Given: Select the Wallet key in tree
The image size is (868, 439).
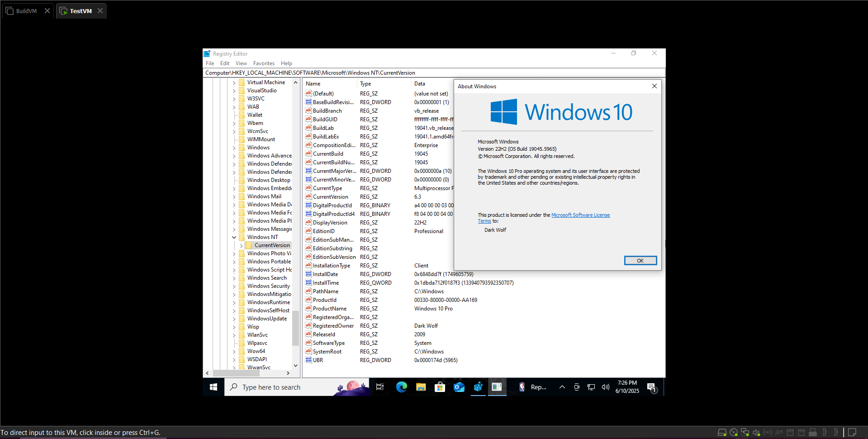Looking at the screenshot, I should (255, 115).
